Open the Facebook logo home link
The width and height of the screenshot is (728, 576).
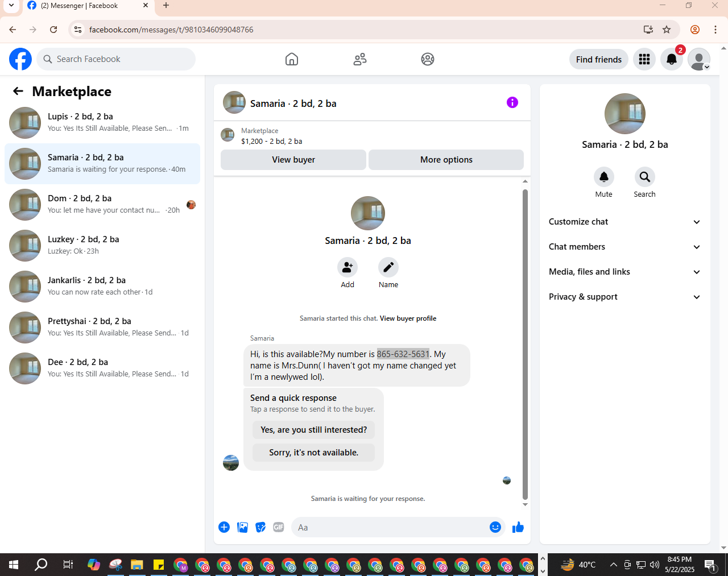20,59
